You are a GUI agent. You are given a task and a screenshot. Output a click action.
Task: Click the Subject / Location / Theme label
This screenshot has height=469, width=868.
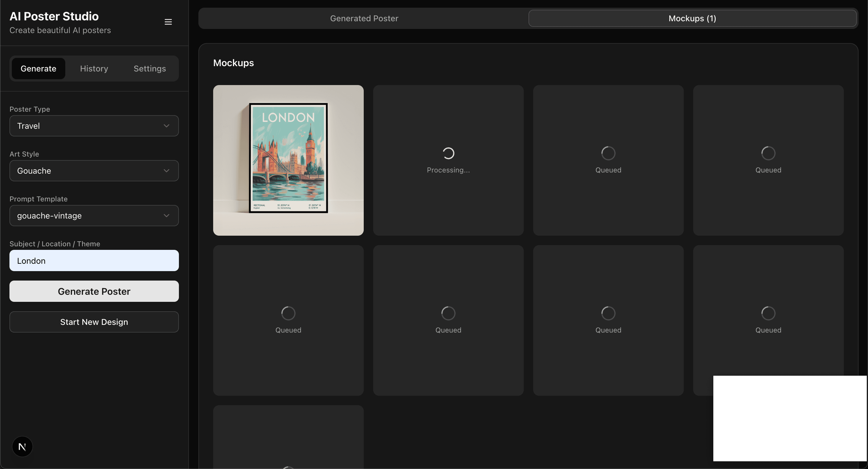click(55, 244)
